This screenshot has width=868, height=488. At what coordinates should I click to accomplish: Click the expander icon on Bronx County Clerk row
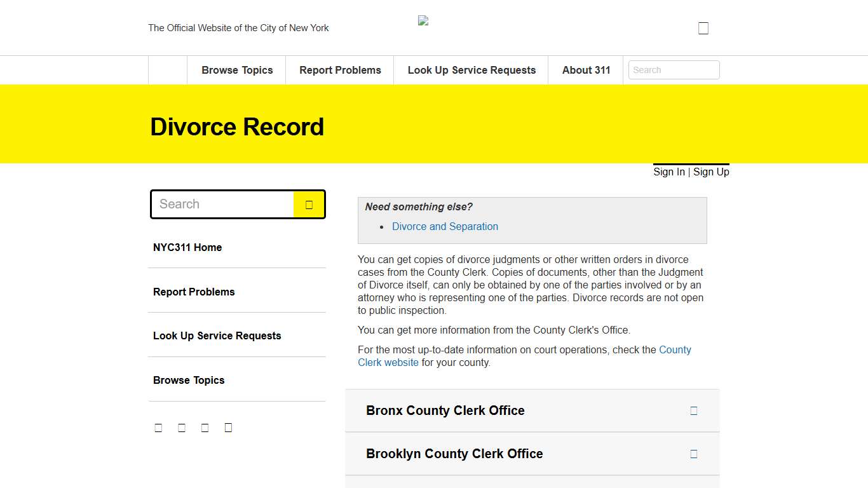point(694,410)
